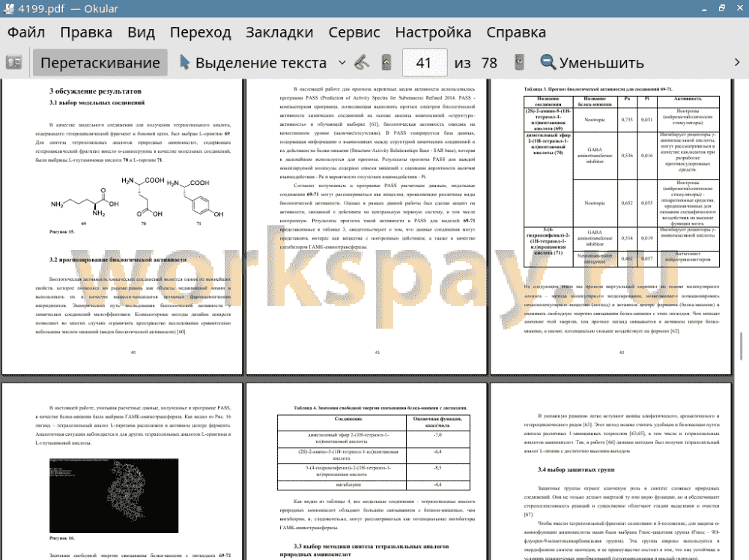Click the 'Рисунок 16.' caption

[61, 538]
